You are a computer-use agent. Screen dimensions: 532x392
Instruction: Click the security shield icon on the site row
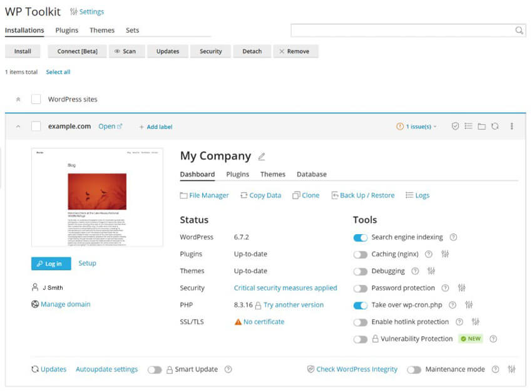click(455, 126)
